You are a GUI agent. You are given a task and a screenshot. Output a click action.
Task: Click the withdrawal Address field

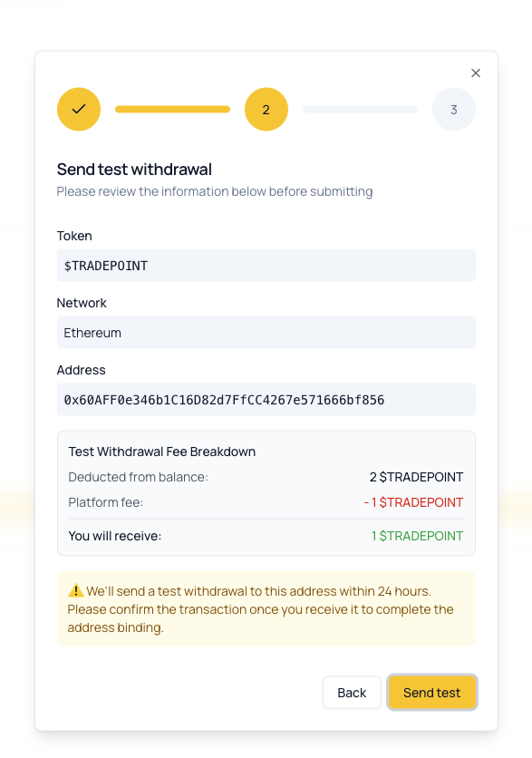pos(266,399)
